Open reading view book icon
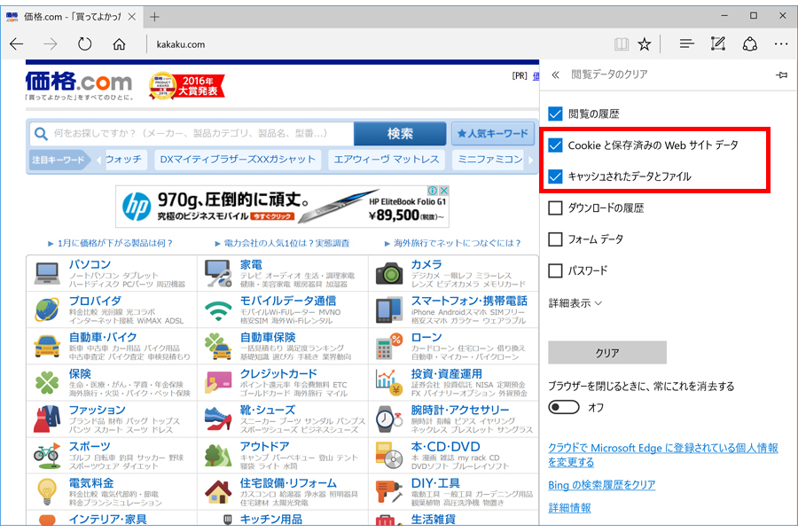Viewport: 798px width, 532px height. click(x=622, y=44)
